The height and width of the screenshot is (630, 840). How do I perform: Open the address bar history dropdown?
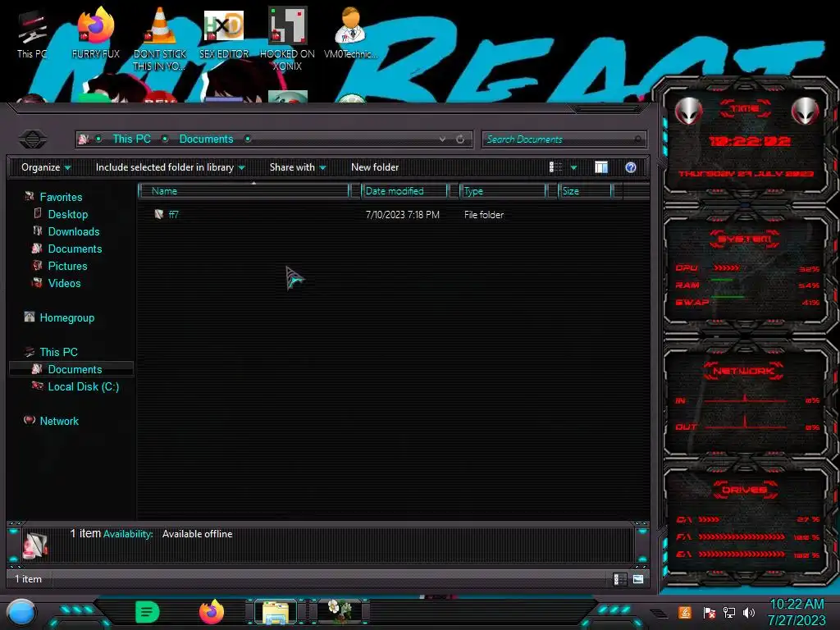coord(442,139)
